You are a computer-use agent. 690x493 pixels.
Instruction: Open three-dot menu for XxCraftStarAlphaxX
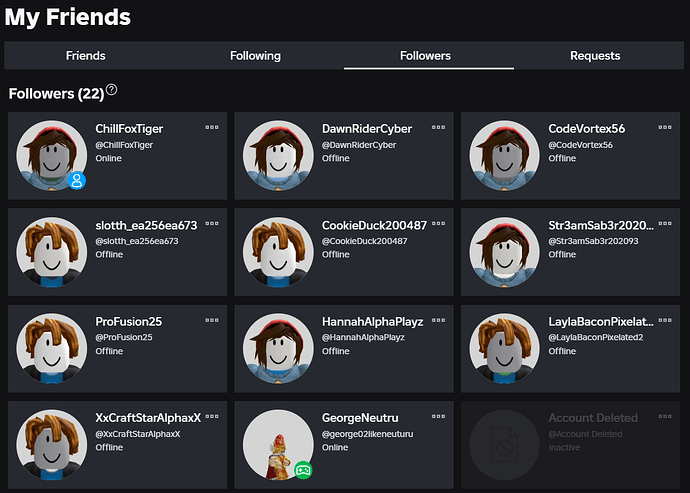212,416
